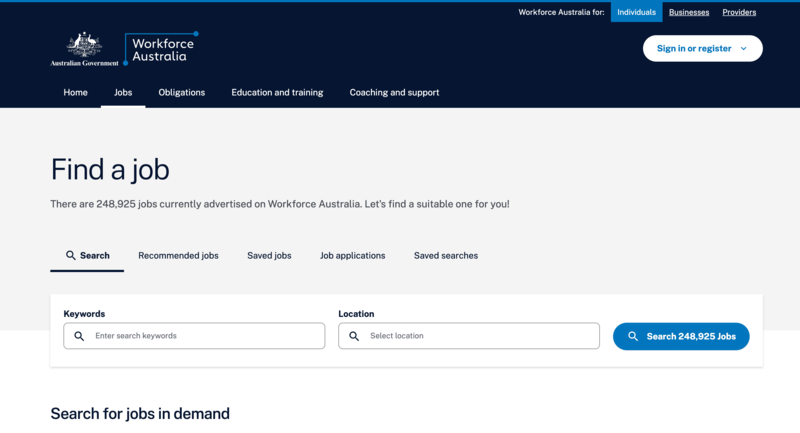Go to Home in main navigation
This screenshot has height=433, width=800.
[x=76, y=92]
